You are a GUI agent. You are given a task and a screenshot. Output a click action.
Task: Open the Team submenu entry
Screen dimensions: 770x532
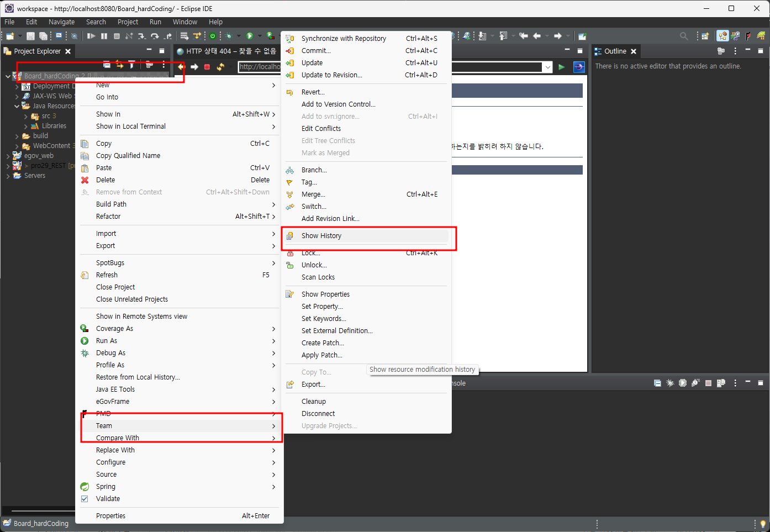[179, 426]
